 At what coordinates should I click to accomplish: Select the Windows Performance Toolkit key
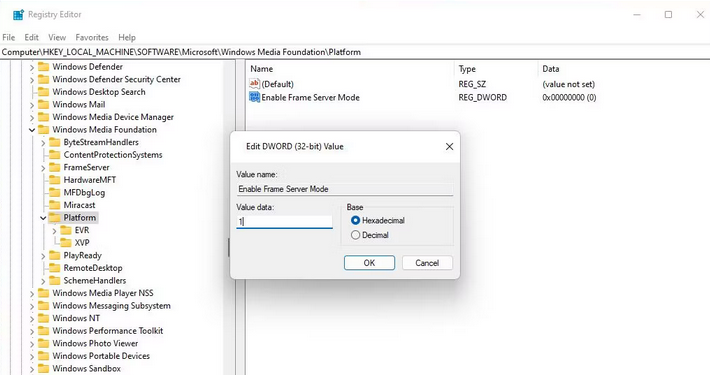[x=108, y=331]
